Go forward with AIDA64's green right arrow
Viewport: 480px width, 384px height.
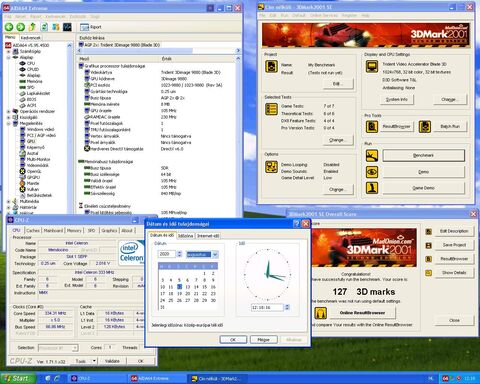tap(21, 27)
